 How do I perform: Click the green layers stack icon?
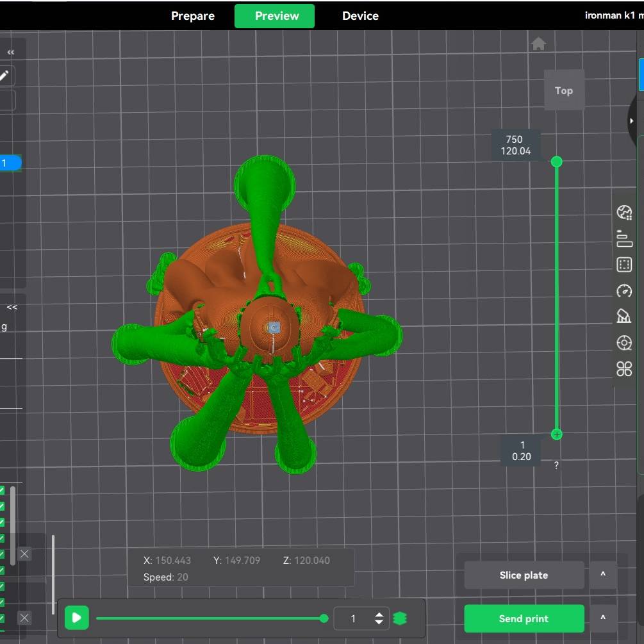400,618
